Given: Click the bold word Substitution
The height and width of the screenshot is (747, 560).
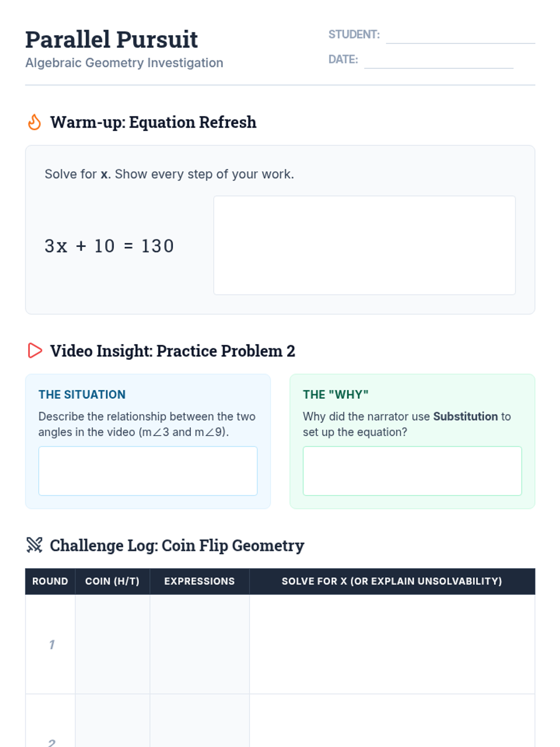Looking at the screenshot, I should (465, 416).
